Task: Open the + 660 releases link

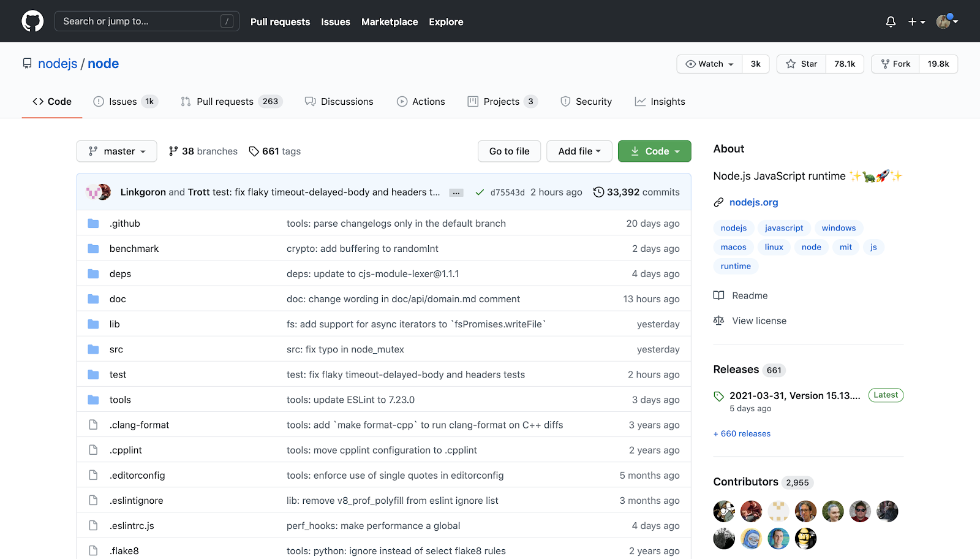Action: [x=742, y=433]
